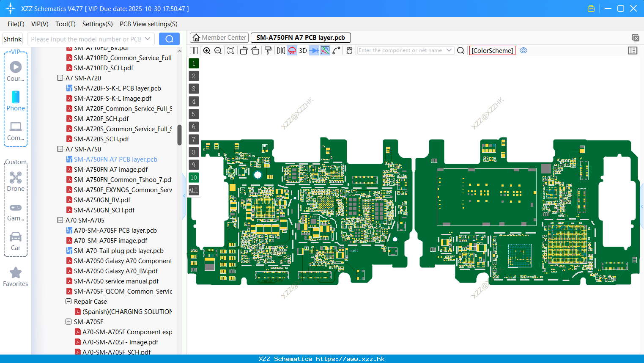
Task: Open the Favorites section
Action: [x=16, y=277]
